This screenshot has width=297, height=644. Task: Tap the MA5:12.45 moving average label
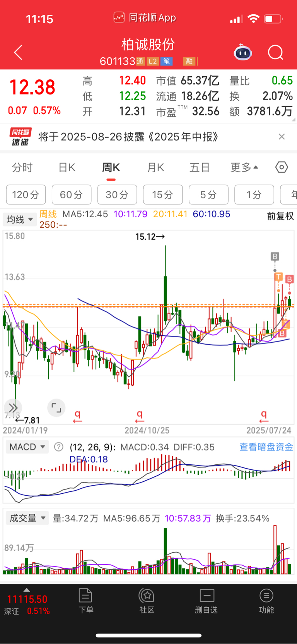pyautogui.click(x=85, y=214)
